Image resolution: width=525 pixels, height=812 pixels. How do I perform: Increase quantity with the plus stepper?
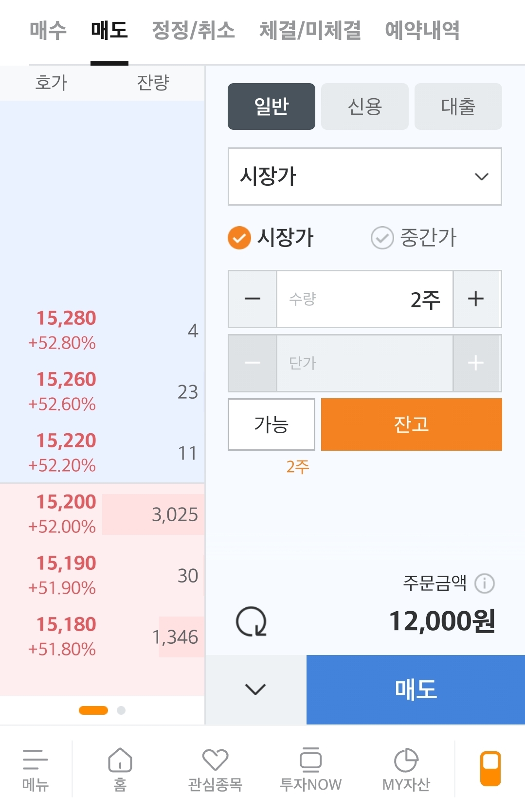point(476,299)
